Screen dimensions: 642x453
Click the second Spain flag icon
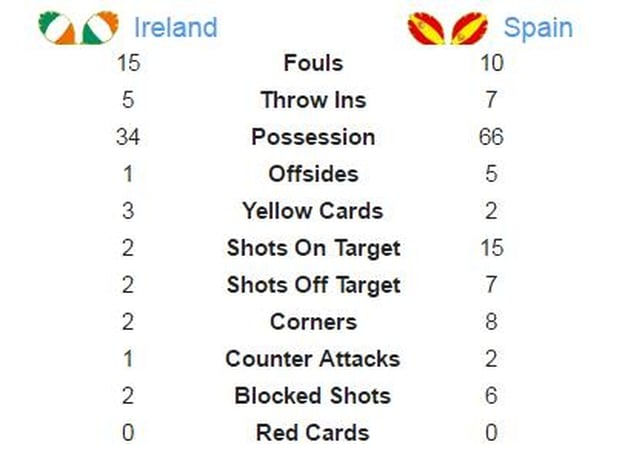[469, 29]
